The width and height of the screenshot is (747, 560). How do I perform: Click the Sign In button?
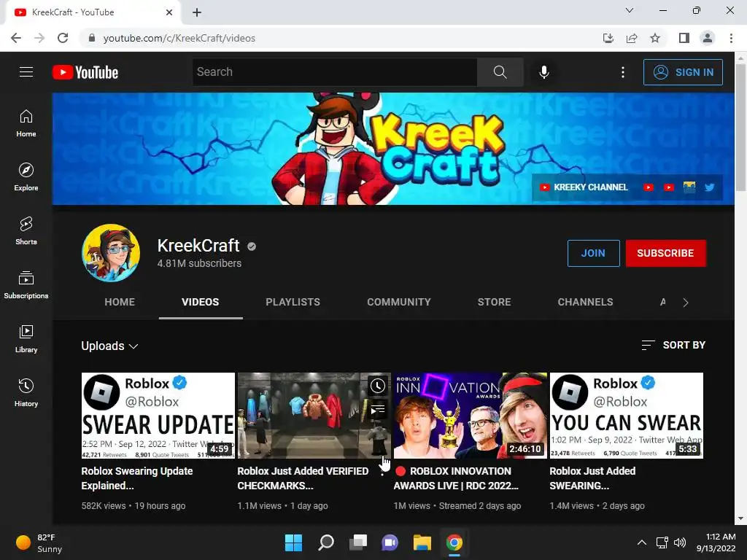(683, 72)
